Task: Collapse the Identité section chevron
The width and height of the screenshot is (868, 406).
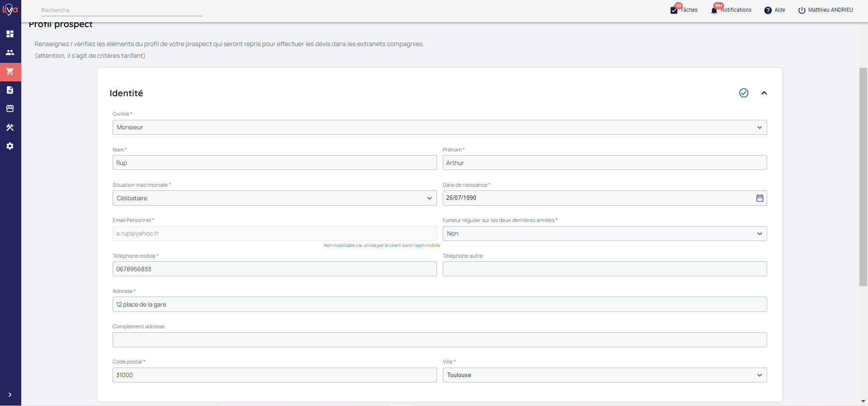Action: point(764,93)
